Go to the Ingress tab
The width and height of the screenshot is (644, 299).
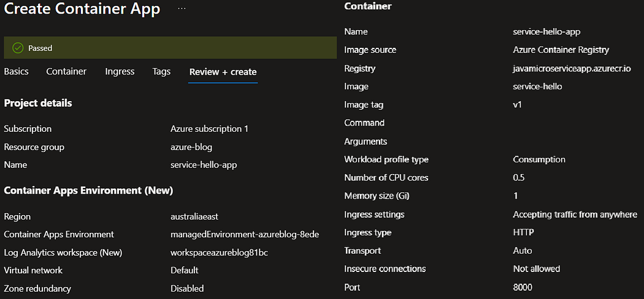(x=120, y=72)
